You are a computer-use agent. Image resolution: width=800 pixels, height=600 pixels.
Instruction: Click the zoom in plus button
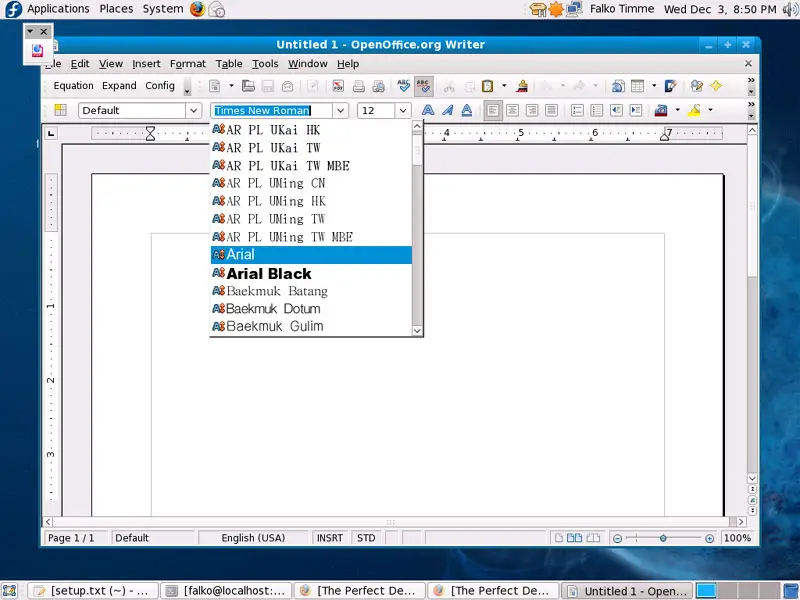pos(709,538)
